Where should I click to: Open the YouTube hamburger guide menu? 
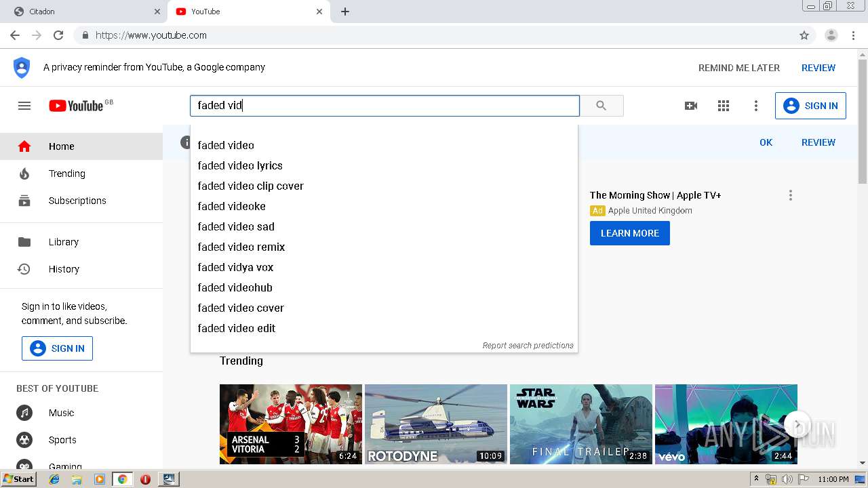point(24,106)
